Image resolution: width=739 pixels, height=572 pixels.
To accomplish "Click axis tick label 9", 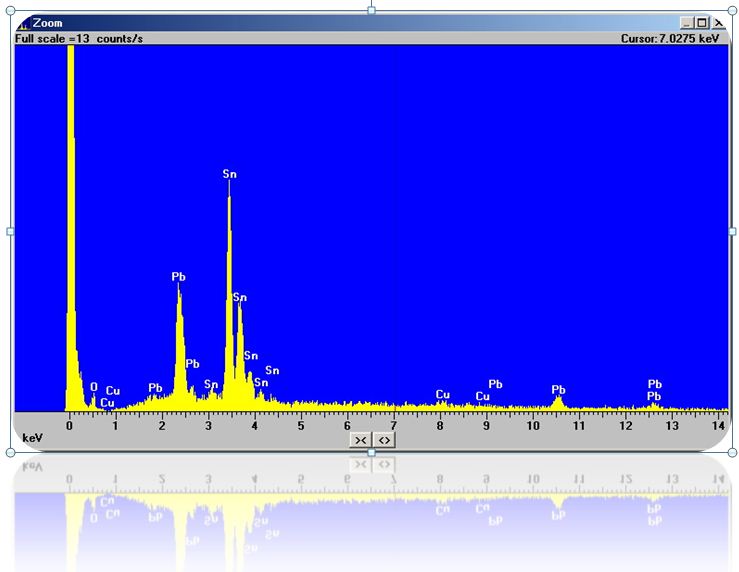I will 486,426.
